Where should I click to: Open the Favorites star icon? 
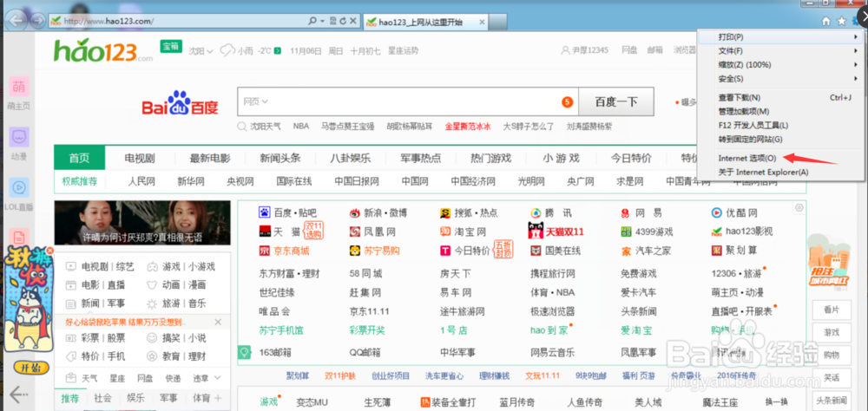841,21
